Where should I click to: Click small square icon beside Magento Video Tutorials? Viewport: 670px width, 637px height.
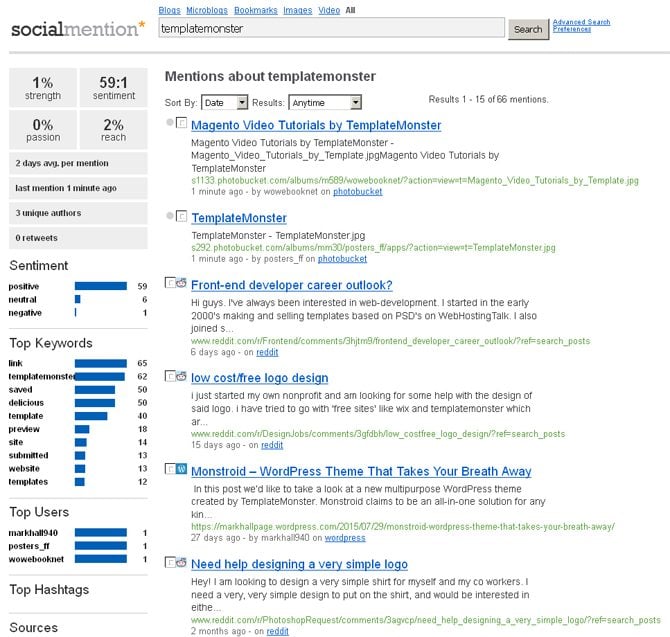tap(181, 124)
